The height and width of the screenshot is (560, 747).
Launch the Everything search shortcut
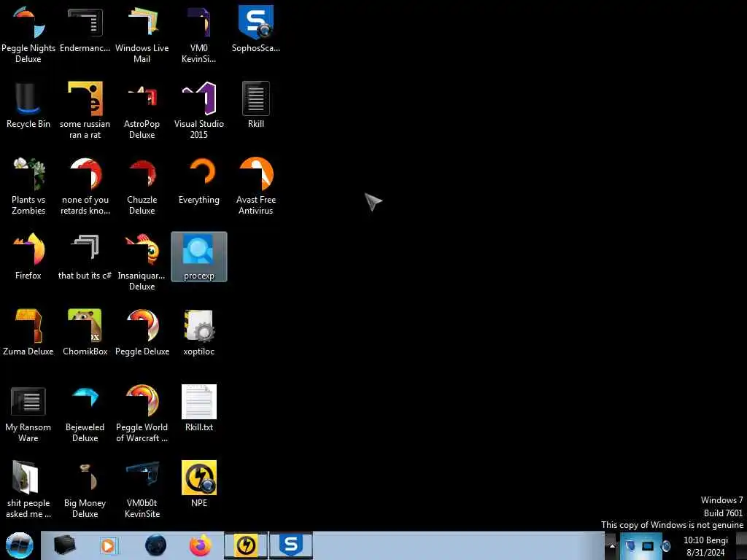click(x=198, y=181)
